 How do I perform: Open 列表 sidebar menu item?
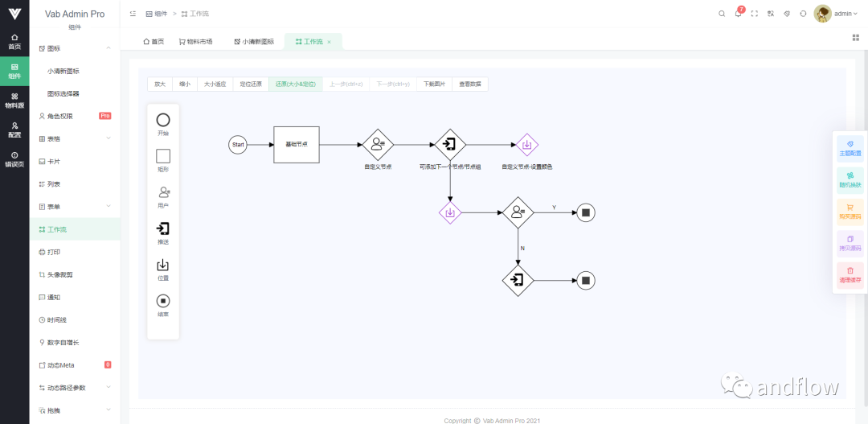point(75,184)
